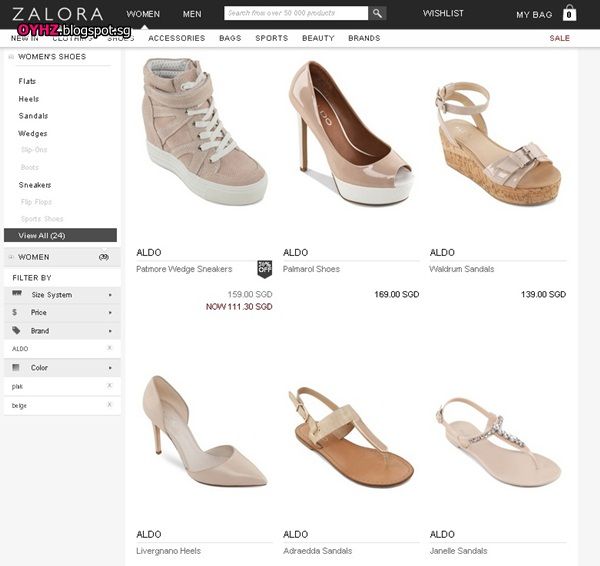Select the Slip-Ons category
600x566 pixels.
tap(34, 150)
